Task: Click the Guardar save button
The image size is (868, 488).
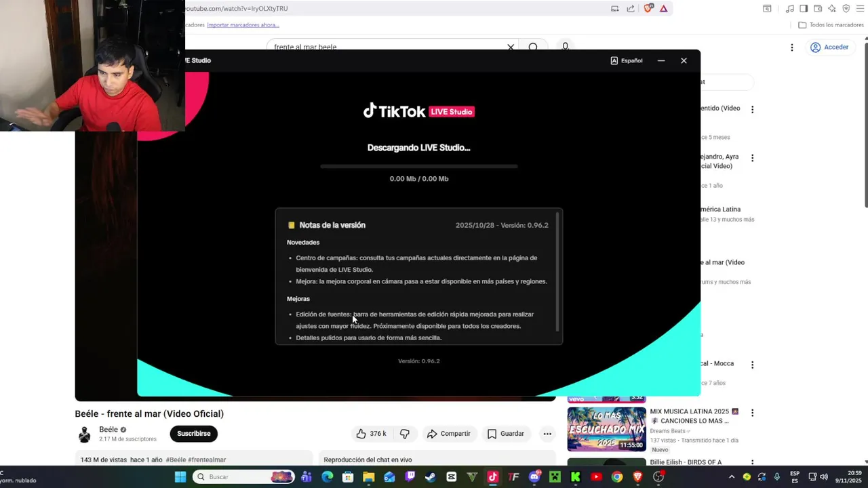Action: click(506, 434)
